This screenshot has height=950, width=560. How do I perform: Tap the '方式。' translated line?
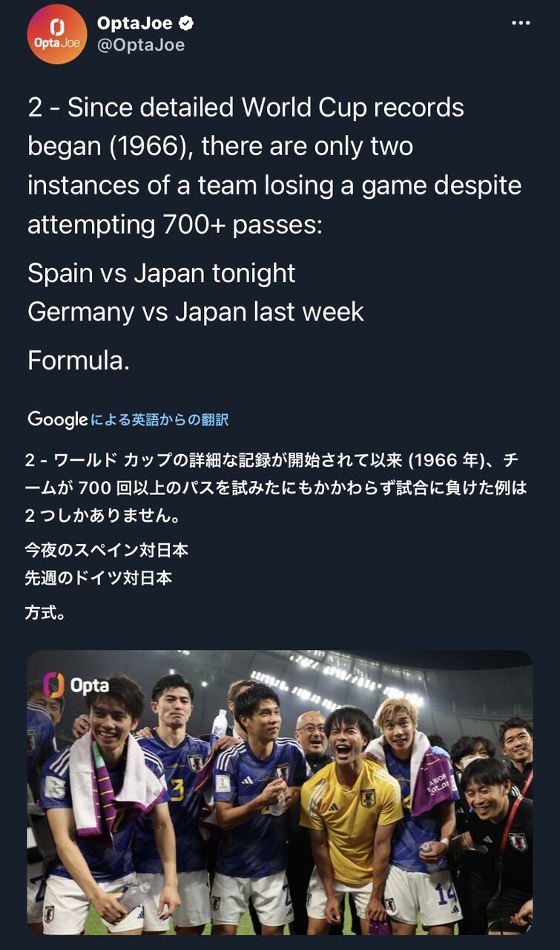pos(45,613)
